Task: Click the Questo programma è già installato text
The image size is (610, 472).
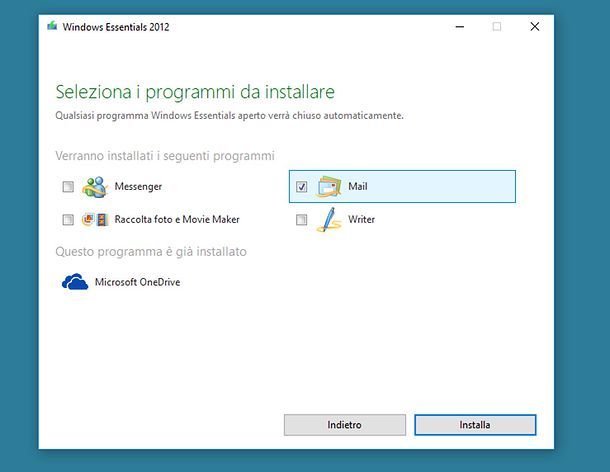Action: [151, 252]
